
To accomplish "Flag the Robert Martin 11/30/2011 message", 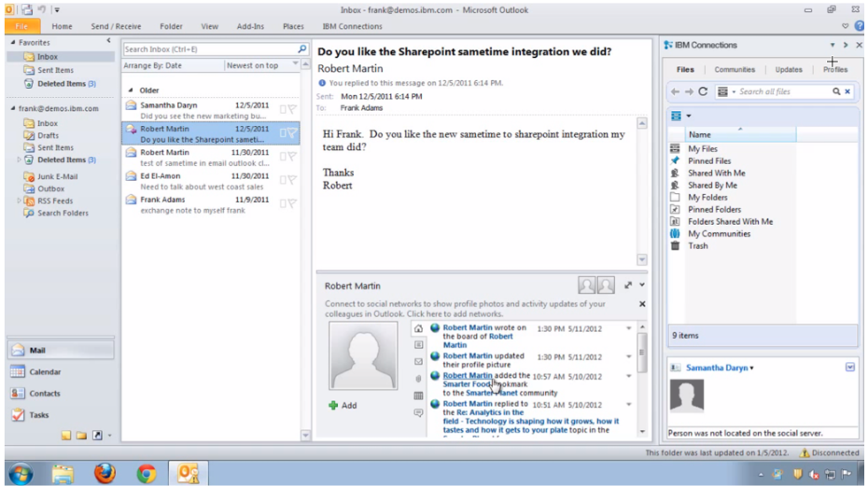I will [x=292, y=157].
